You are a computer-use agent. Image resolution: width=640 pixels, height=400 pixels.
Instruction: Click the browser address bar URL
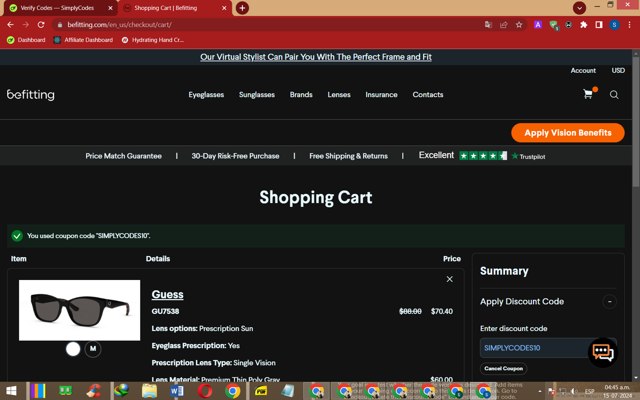119,25
